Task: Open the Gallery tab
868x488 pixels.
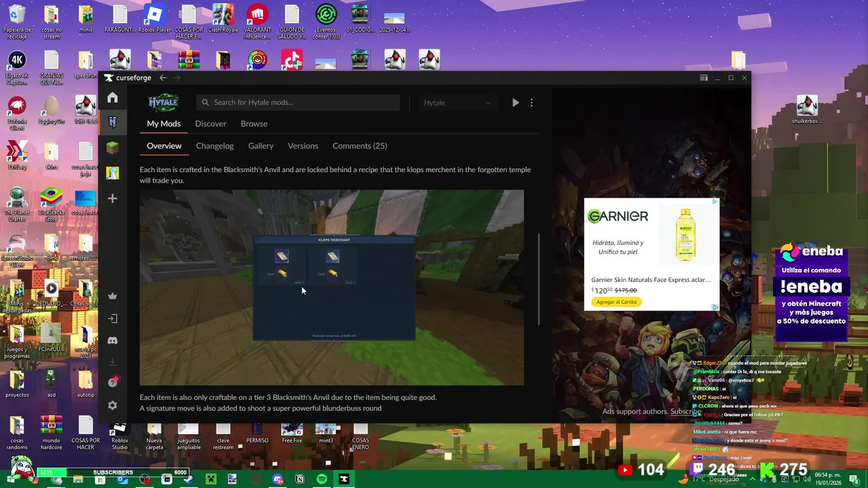Action: point(260,146)
